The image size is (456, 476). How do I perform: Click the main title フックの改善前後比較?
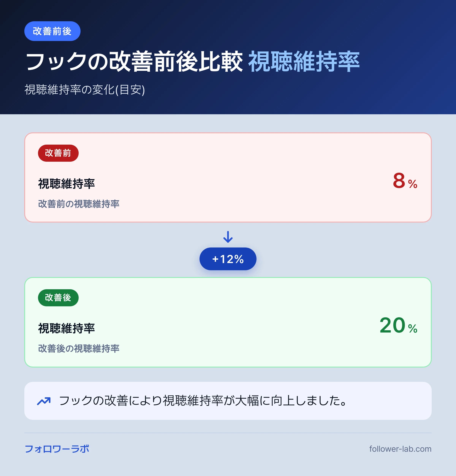[134, 61]
